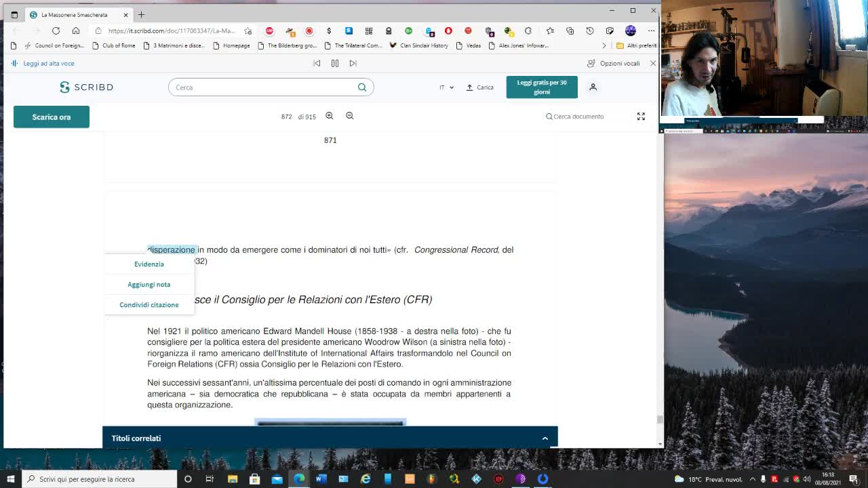The image size is (868, 488).
Task: Open browser settings and more menu
Action: coord(651,30)
